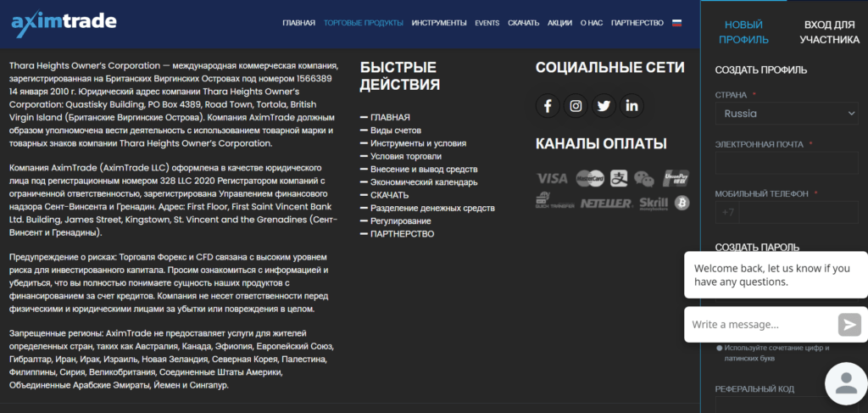
Task: Open the Twitter social icon
Action: click(x=604, y=106)
